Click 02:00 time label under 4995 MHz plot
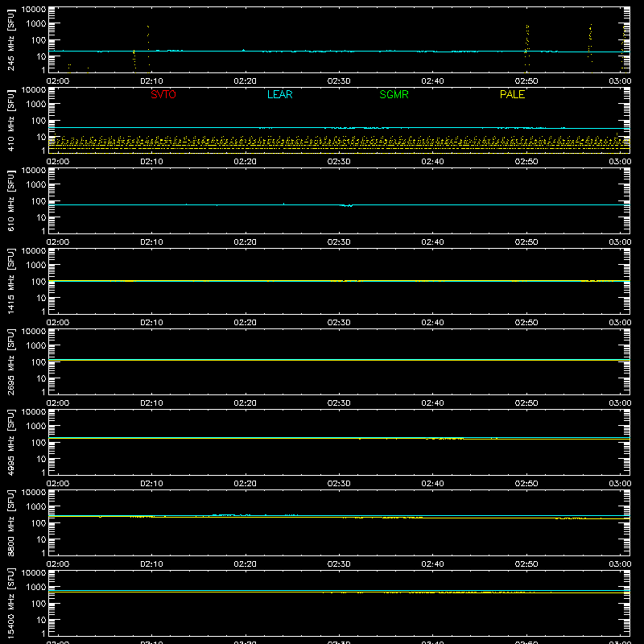644x644 pixels. (58, 484)
